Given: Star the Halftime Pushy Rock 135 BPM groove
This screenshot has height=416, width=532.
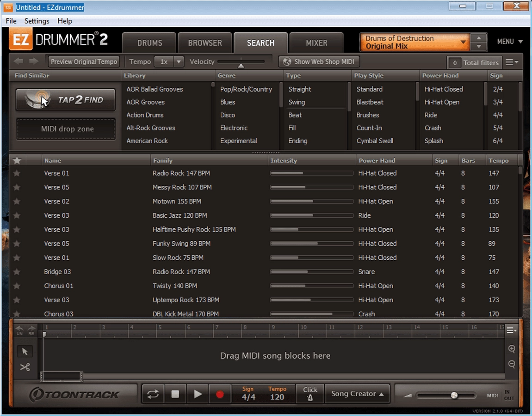Looking at the screenshot, I should tap(17, 230).
